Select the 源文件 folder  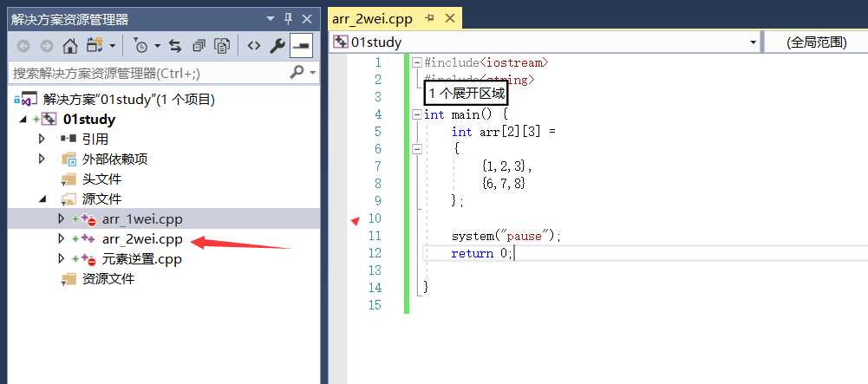(x=101, y=199)
